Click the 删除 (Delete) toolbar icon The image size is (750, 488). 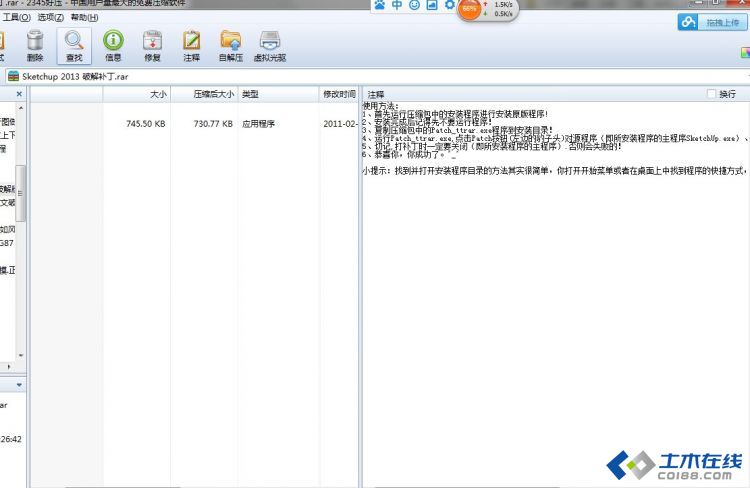[35, 46]
